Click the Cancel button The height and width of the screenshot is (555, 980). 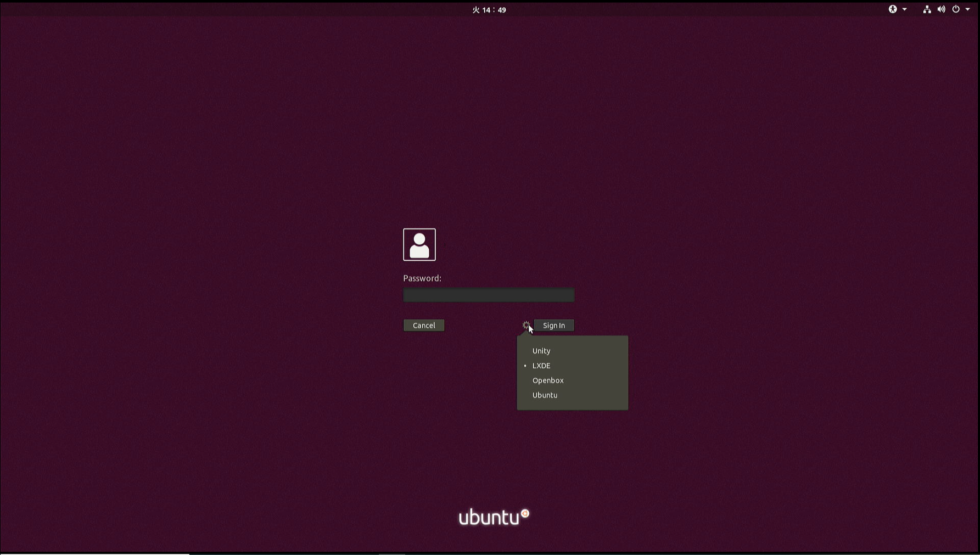424,326
